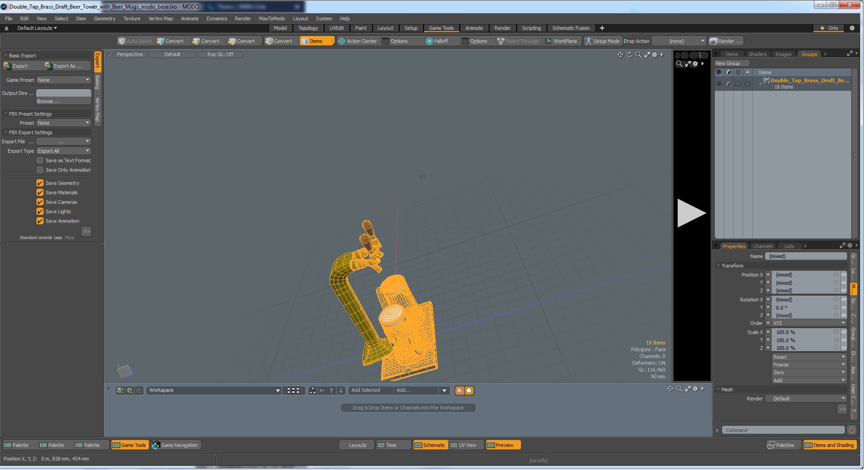Open the Game Preset dropdown
This screenshot has width=868, height=470.
coord(64,80)
